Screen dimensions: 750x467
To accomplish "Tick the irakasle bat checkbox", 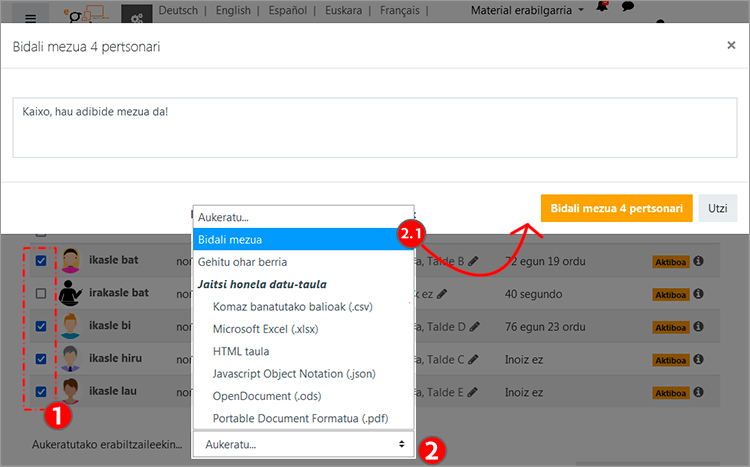I will coord(40,294).
